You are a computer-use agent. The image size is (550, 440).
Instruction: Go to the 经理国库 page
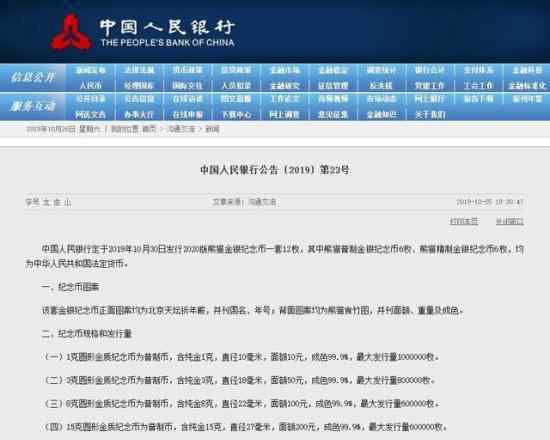click(x=139, y=85)
